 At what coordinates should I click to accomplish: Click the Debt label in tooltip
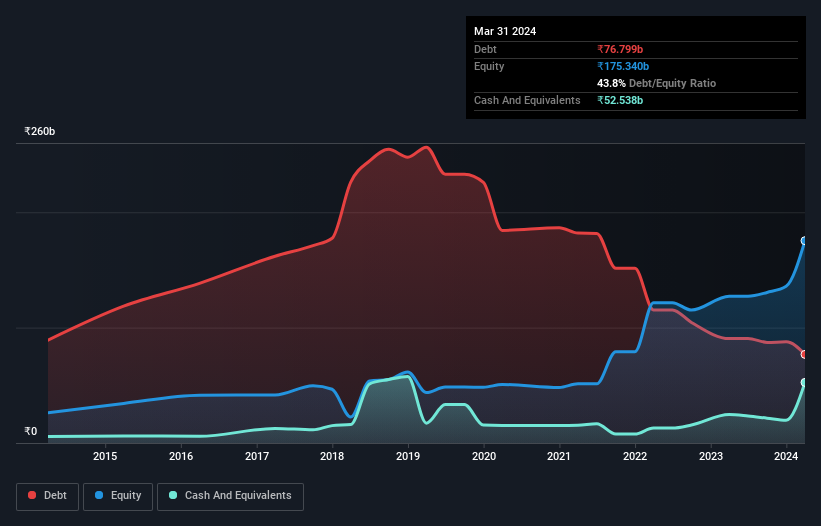(x=485, y=49)
